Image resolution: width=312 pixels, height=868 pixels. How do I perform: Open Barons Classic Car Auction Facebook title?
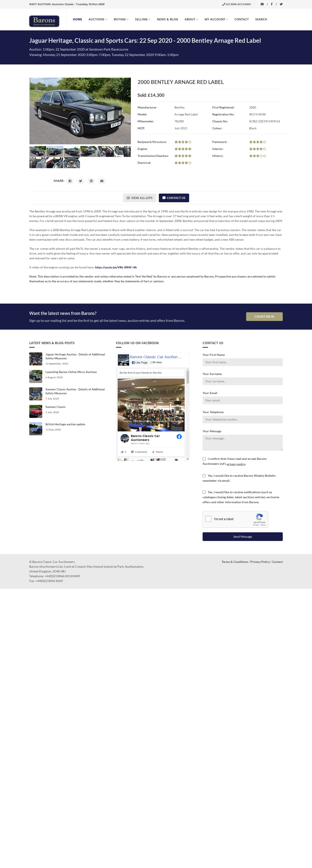156,357
